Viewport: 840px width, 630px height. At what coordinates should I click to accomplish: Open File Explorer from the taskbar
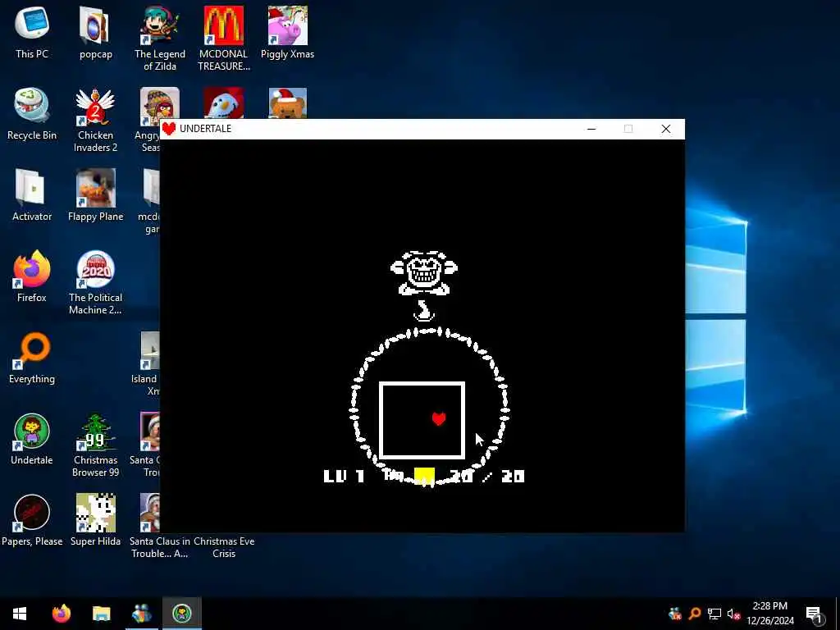tap(101, 614)
